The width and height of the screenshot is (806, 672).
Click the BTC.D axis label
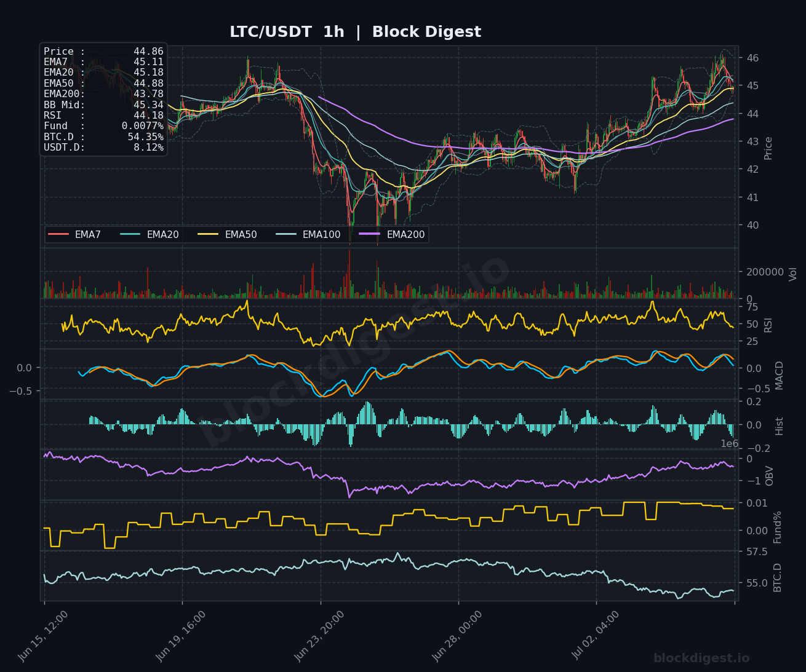[x=778, y=577]
